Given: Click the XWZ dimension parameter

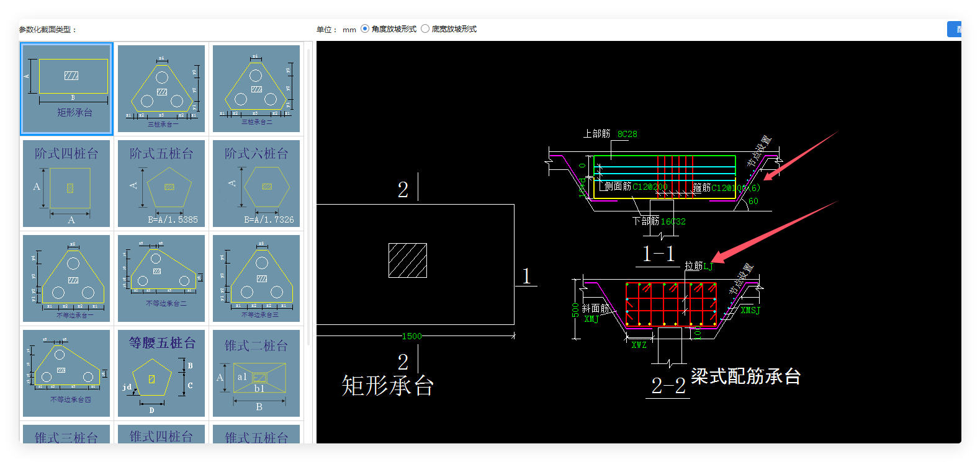Looking at the screenshot, I should coord(639,345).
